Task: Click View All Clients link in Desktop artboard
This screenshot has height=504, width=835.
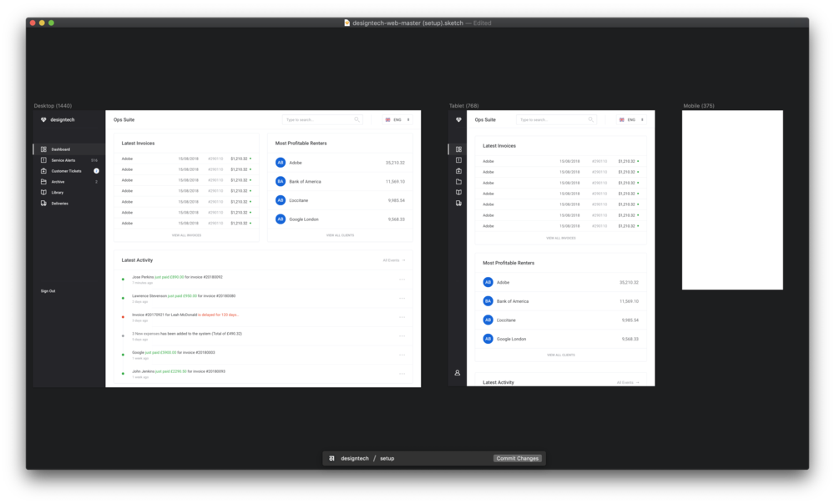Action: [x=340, y=235]
